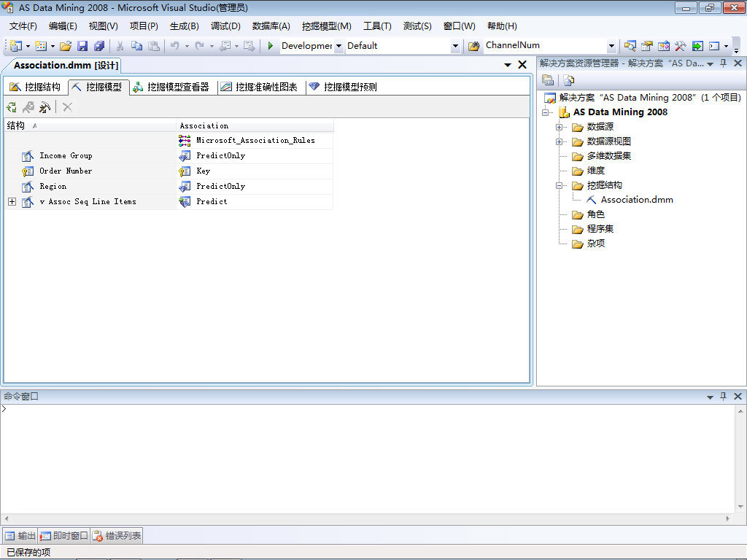Image resolution: width=747 pixels, height=560 pixels.
Task: Click the Cut scissors icon
Action: click(120, 46)
